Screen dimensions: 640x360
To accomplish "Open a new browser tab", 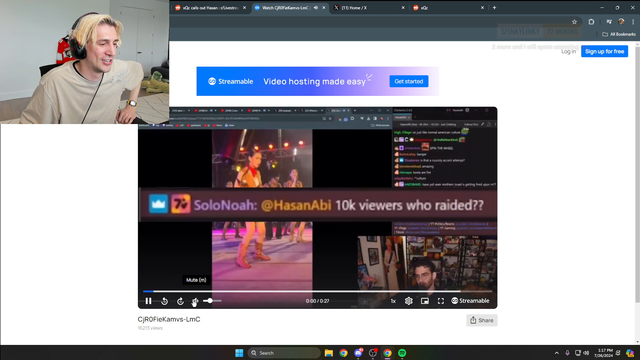I will tap(494, 8).
